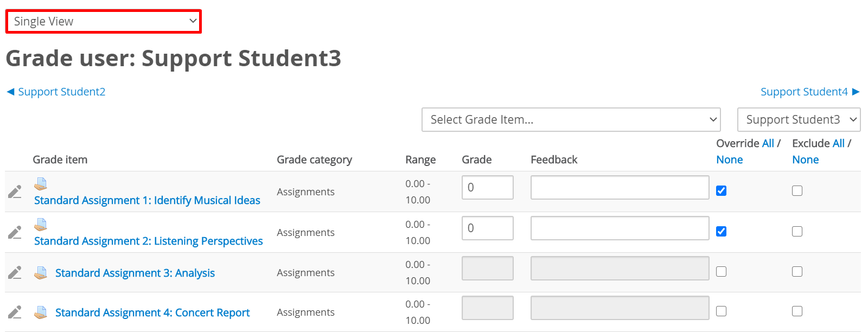
Task: Expand the Select Grade Item dropdown
Action: pyautogui.click(x=571, y=119)
